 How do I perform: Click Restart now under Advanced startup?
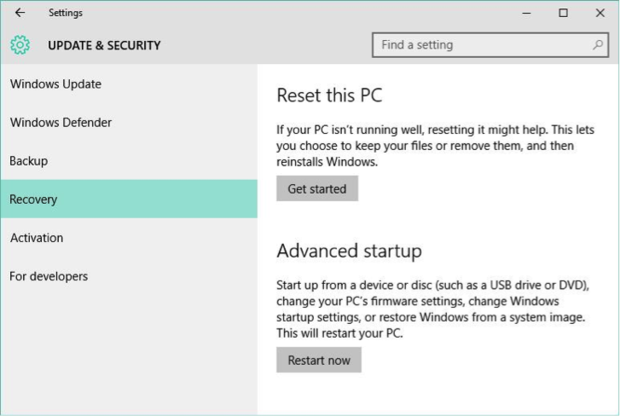coord(319,360)
